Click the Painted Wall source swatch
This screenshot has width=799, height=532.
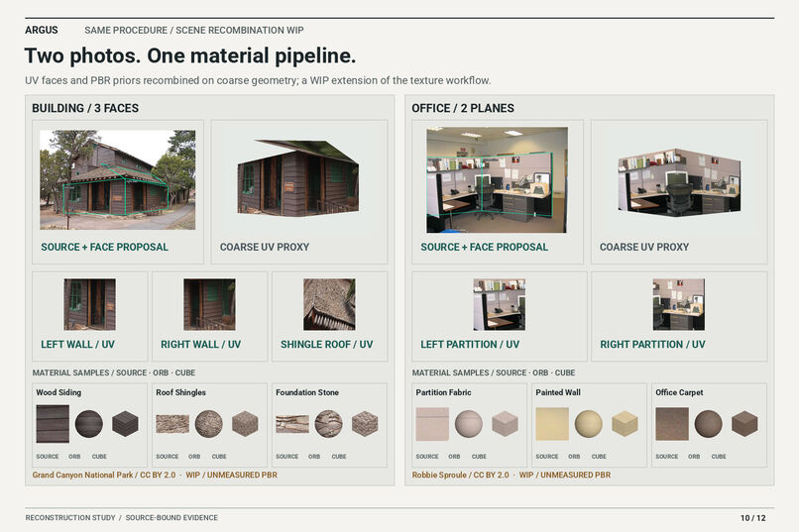point(552,424)
